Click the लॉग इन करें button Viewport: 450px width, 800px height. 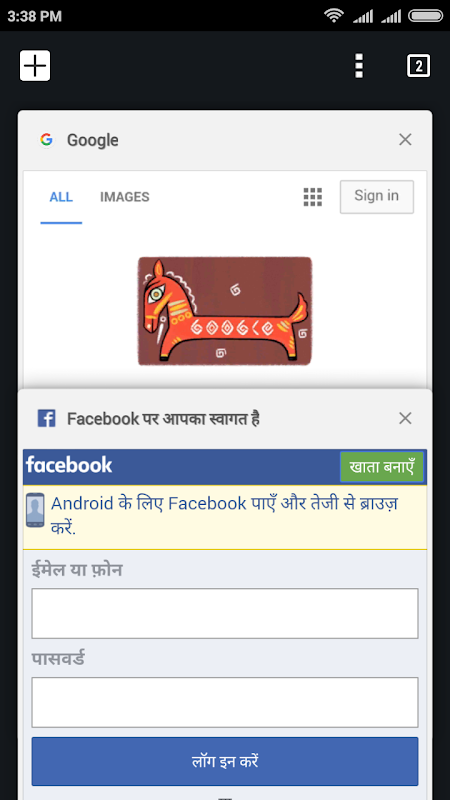tap(225, 761)
